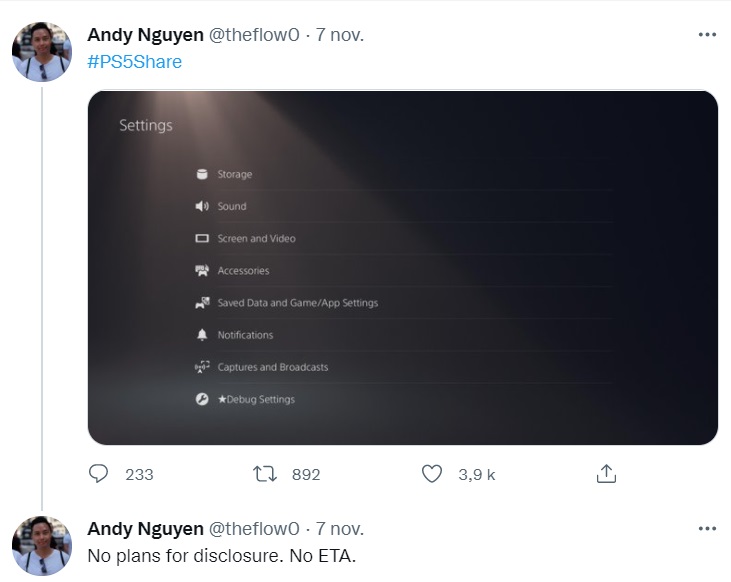The height and width of the screenshot is (582, 731).
Task: Click the Accessories controller icon in the image
Action: click(202, 270)
